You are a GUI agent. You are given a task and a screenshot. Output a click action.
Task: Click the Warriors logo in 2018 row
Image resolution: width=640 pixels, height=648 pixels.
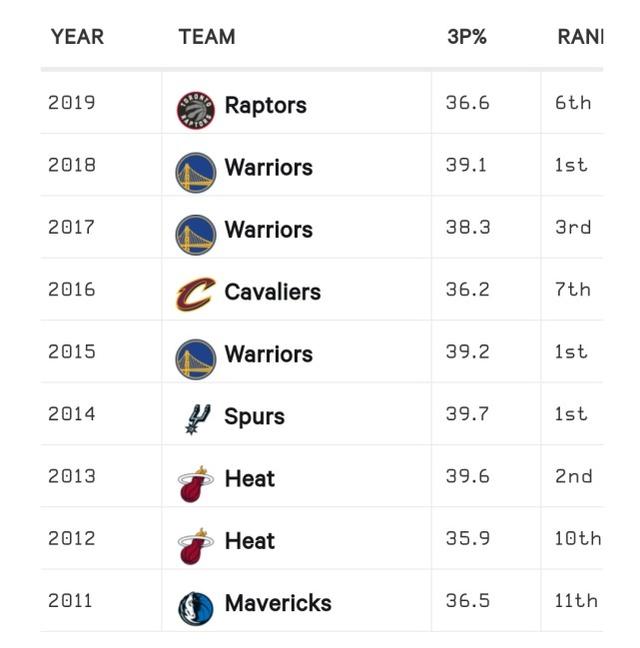click(196, 172)
